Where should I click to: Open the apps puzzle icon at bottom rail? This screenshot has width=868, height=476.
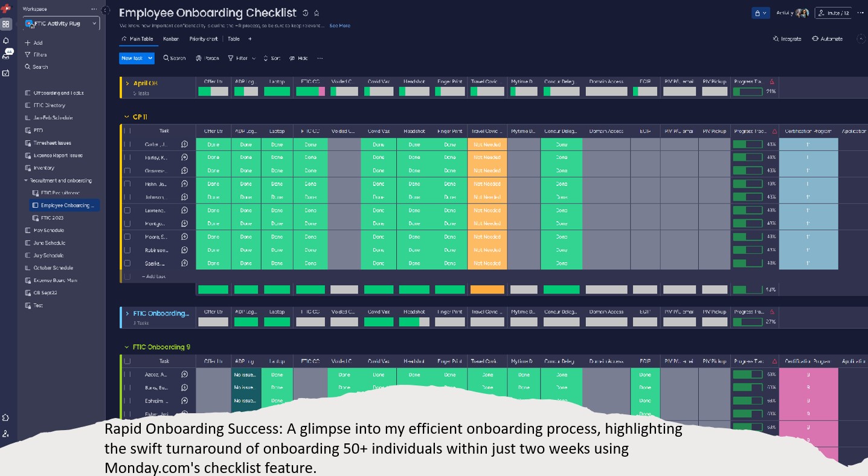tap(6, 417)
